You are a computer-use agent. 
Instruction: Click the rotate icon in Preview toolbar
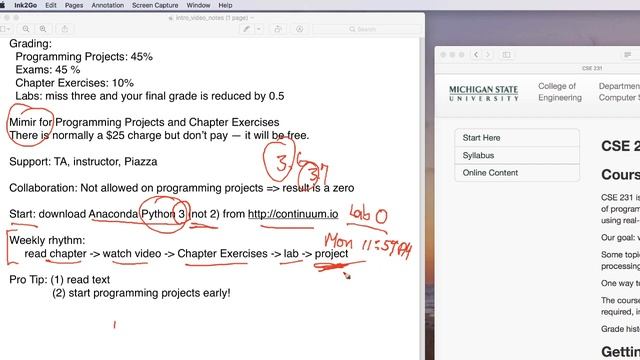(x=278, y=29)
